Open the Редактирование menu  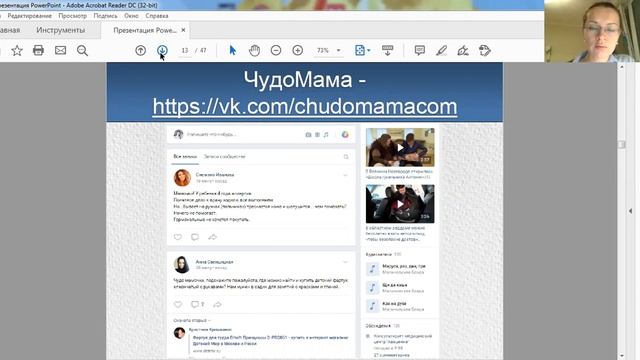coord(29,16)
